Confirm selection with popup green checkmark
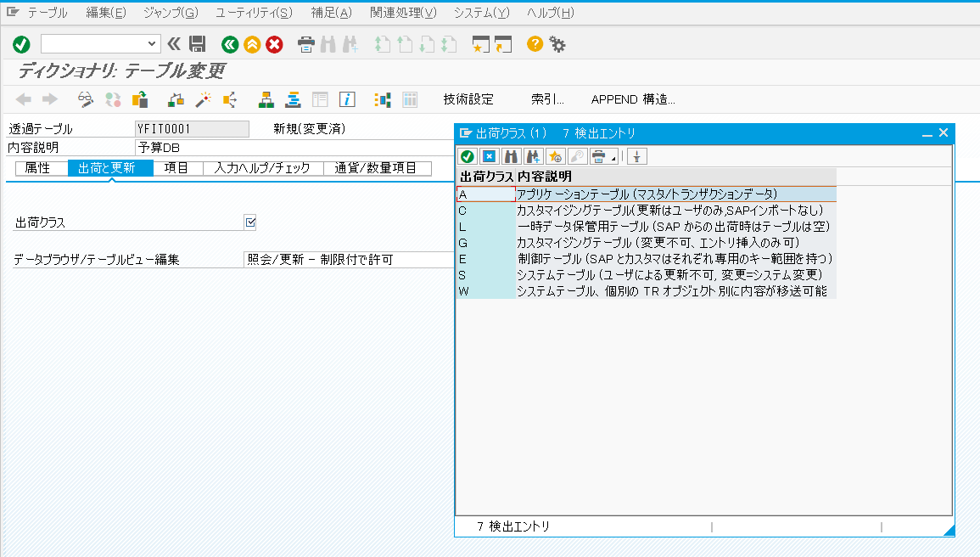Viewport: 980px width, 557px height. [x=467, y=156]
